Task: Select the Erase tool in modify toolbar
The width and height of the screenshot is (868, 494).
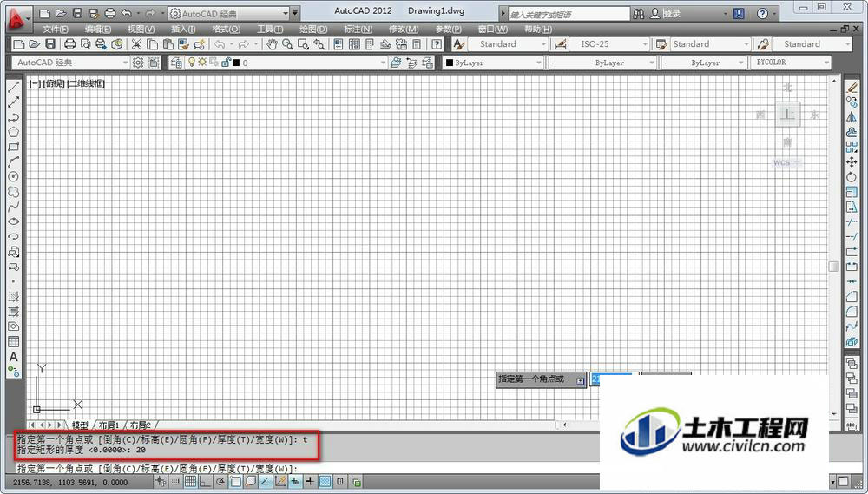Action: tap(852, 87)
